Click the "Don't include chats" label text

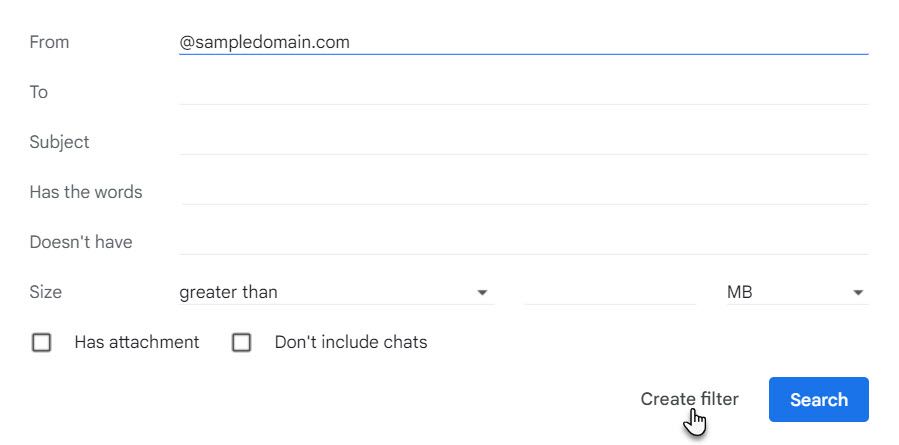tap(351, 342)
